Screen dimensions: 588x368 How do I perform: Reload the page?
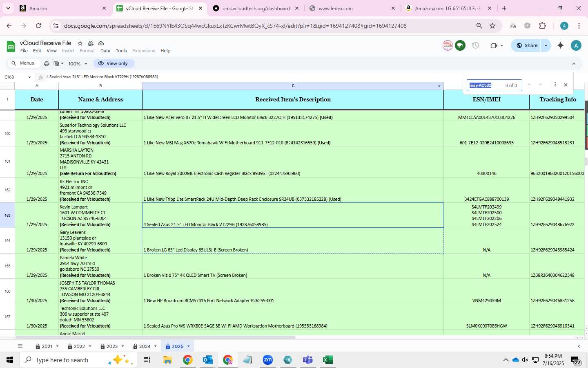click(x=38, y=26)
